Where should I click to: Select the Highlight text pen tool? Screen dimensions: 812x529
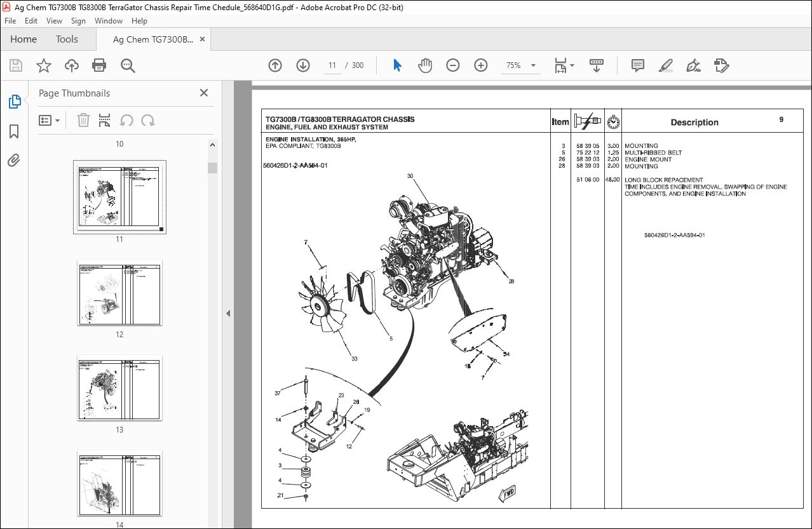pos(665,65)
